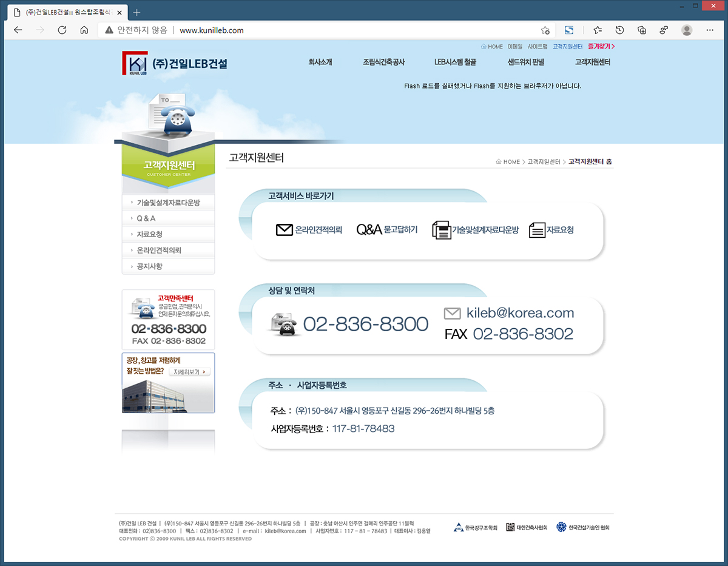Open the favorites list in toolbar

(x=598, y=30)
